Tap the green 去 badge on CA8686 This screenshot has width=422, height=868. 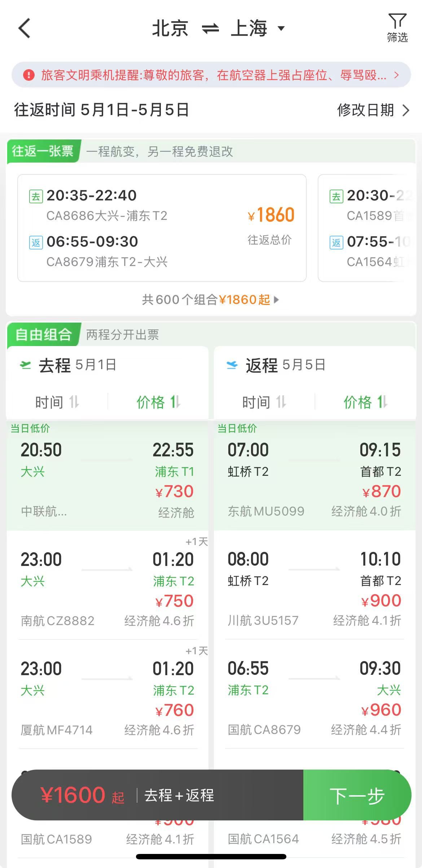36,196
